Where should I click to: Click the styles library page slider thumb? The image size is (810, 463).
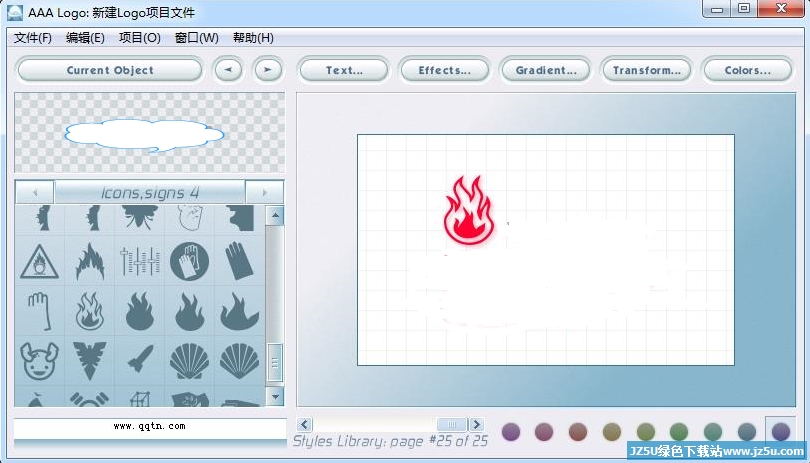[x=451, y=424]
